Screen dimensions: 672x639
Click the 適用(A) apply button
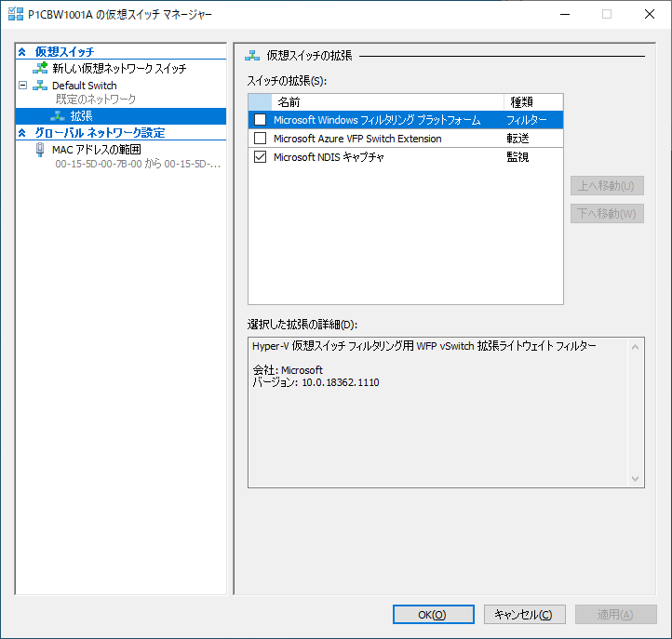(616, 614)
